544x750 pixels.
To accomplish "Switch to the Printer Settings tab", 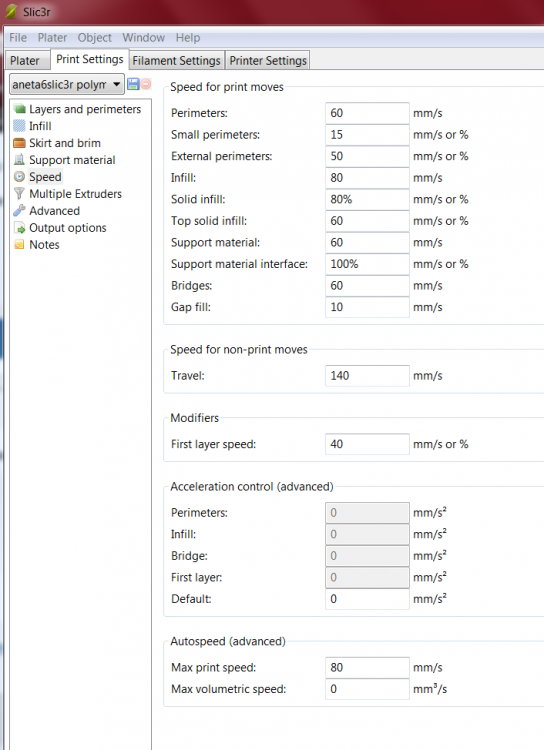I will [x=268, y=61].
